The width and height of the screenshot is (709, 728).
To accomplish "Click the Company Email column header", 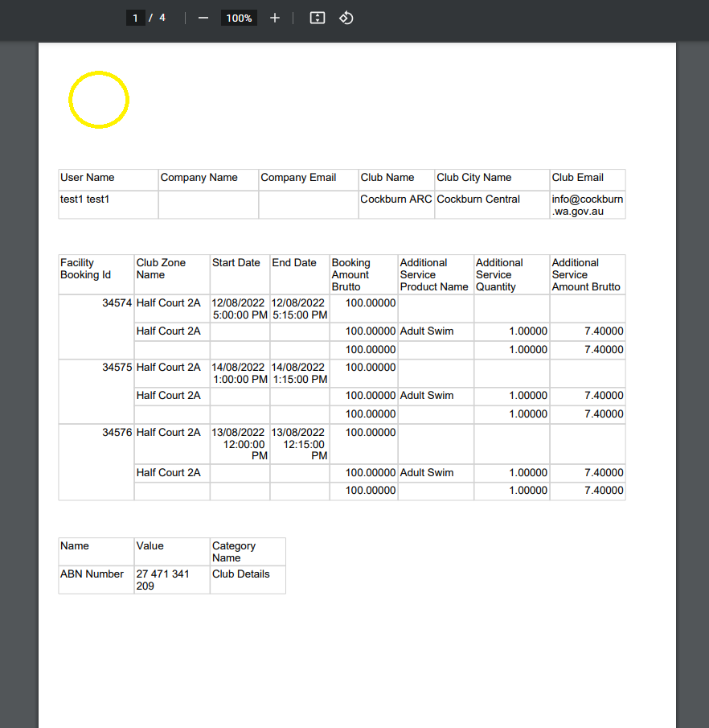I will pyautogui.click(x=298, y=178).
